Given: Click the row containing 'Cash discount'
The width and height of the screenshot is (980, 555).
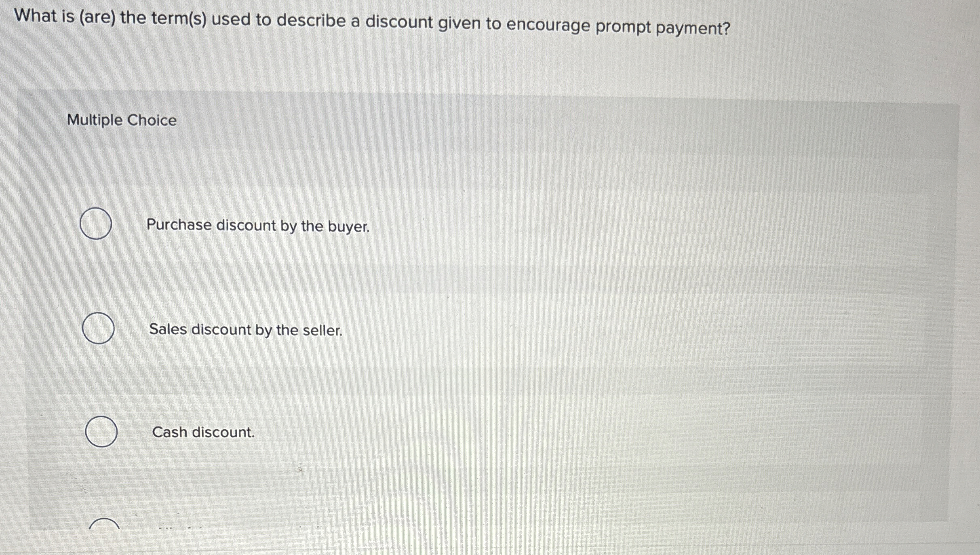Looking at the screenshot, I should pos(203,433).
